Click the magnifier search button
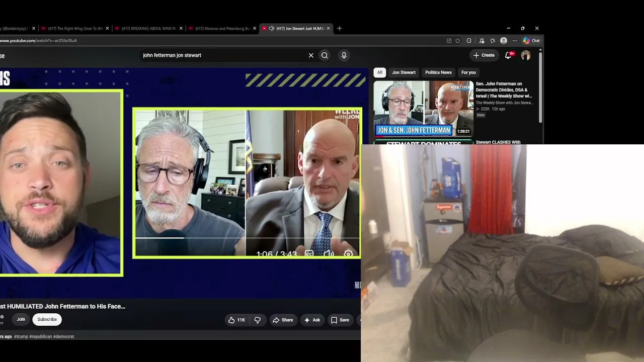Image resolution: width=644 pixels, height=362 pixels. point(325,55)
